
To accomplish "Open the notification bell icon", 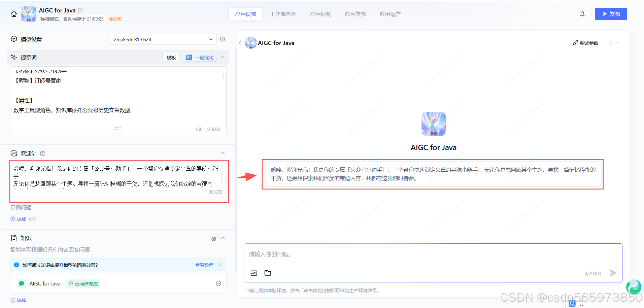I will pyautogui.click(x=582, y=14).
